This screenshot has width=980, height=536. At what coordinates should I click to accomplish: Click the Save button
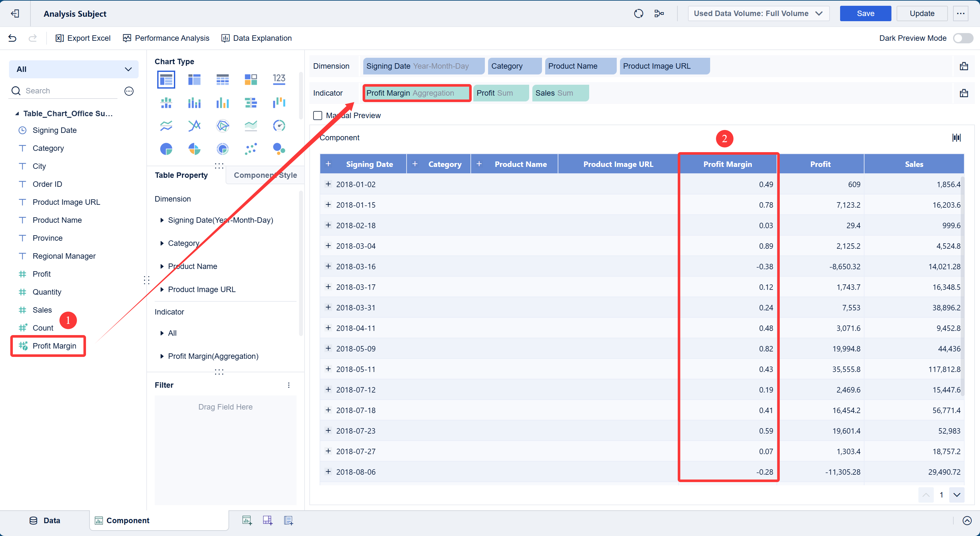point(865,13)
